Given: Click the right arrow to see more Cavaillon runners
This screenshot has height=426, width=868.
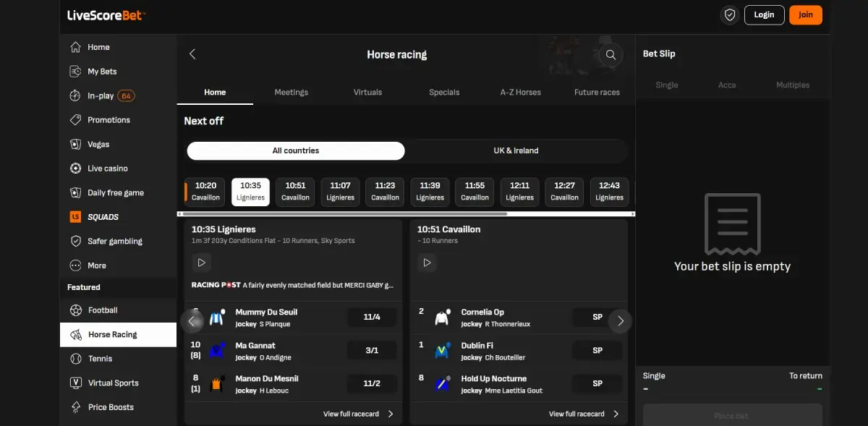Looking at the screenshot, I should pyautogui.click(x=621, y=320).
